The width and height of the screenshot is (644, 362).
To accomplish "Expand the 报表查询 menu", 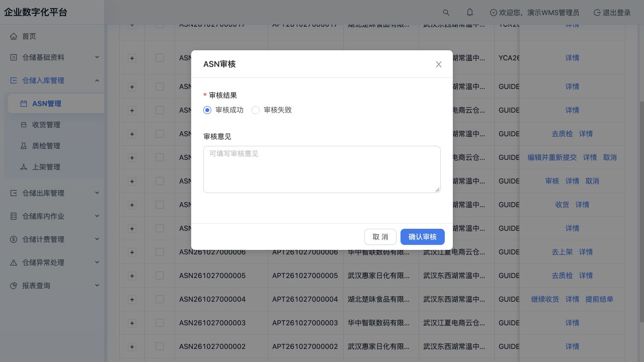I will (x=52, y=286).
